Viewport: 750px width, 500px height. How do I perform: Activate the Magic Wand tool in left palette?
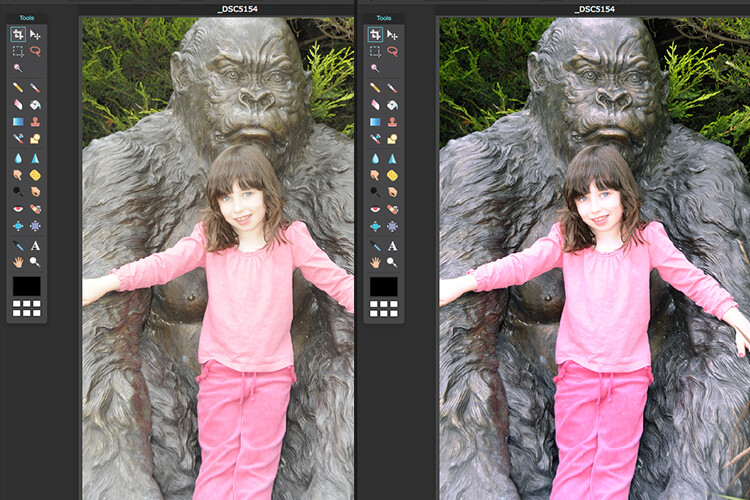coord(18,68)
